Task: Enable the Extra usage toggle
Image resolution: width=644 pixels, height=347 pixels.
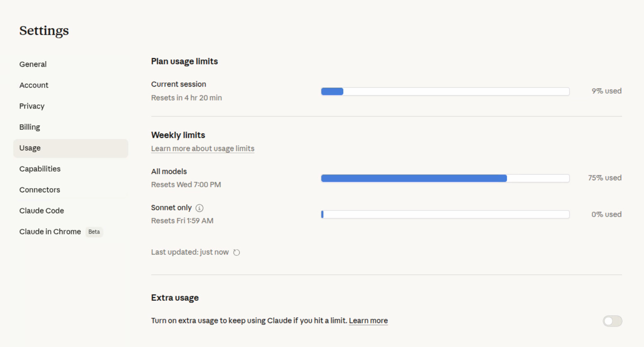Action: (x=612, y=321)
